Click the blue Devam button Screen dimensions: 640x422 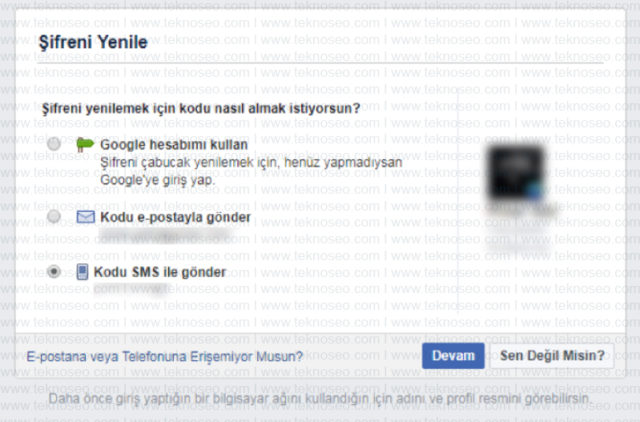point(453,356)
